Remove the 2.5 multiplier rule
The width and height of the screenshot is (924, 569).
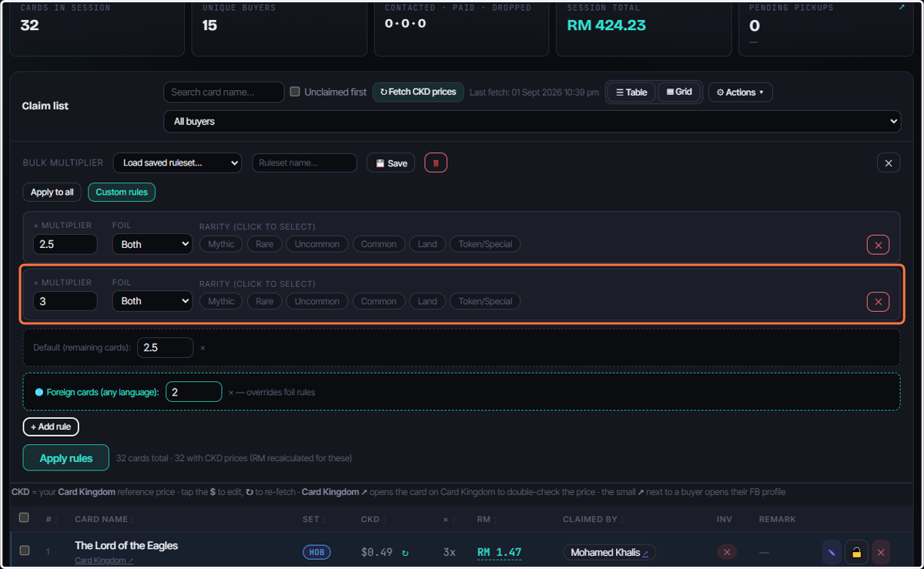coord(878,245)
